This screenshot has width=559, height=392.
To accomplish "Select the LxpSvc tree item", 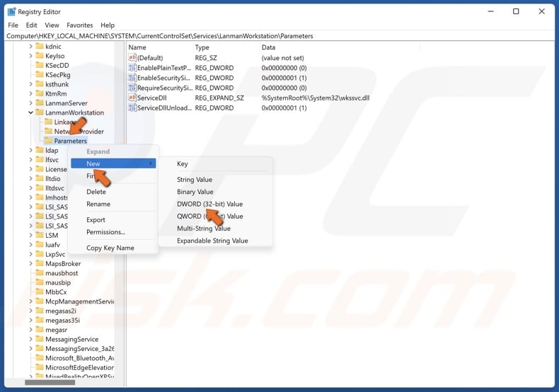I will pyautogui.click(x=55, y=254).
